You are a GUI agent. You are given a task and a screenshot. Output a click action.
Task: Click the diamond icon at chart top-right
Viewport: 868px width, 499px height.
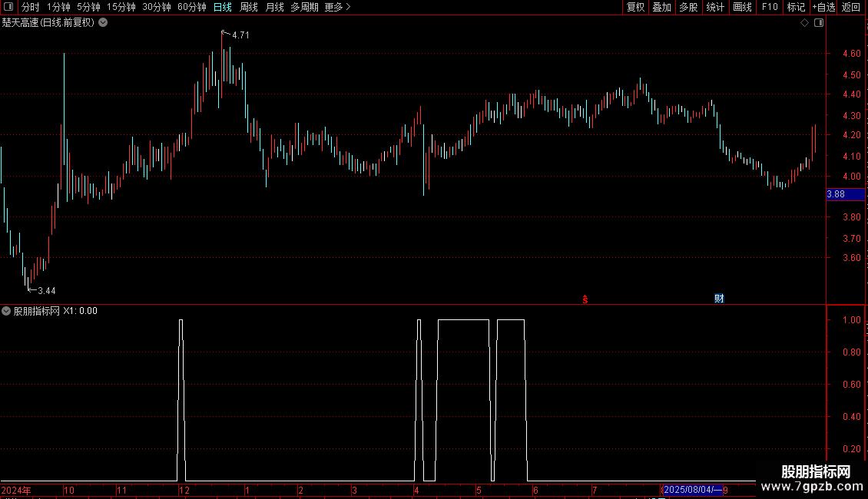point(805,23)
